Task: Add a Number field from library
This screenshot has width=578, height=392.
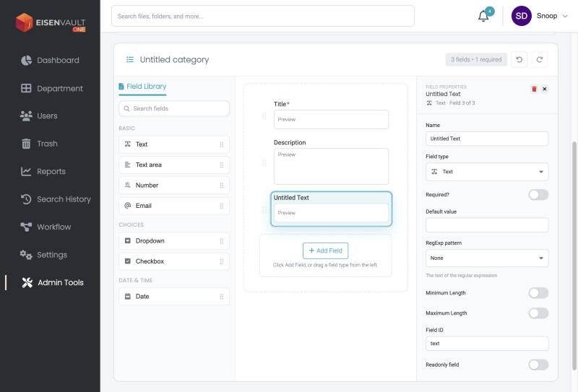Action: click(x=174, y=186)
